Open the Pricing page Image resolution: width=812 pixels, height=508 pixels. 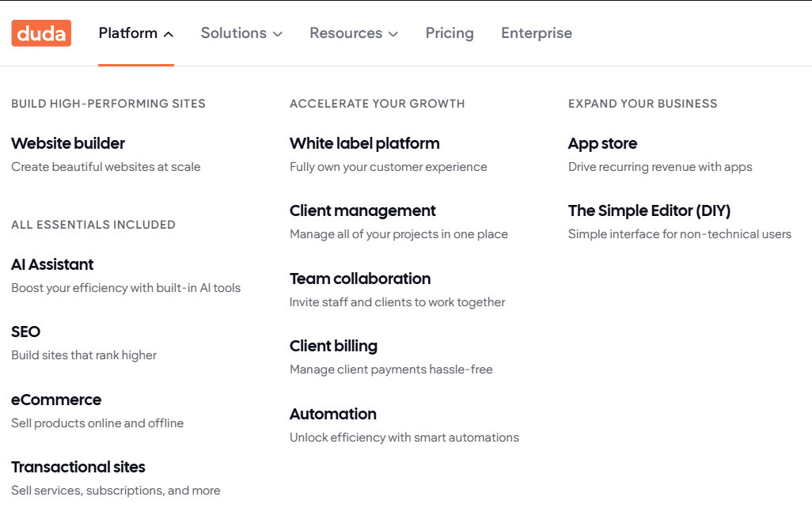click(450, 33)
